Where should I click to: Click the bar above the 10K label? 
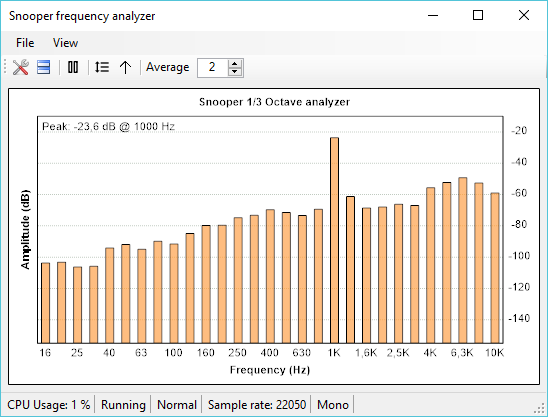click(x=495, y=268)
